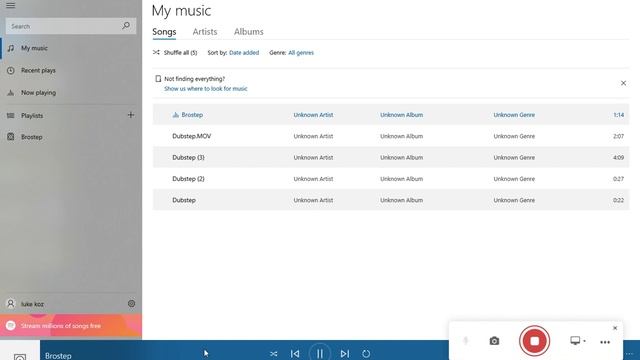Create new playlist with plus icon
The height and width of the screenshot is (360, 640).
(x=131, y=115)
